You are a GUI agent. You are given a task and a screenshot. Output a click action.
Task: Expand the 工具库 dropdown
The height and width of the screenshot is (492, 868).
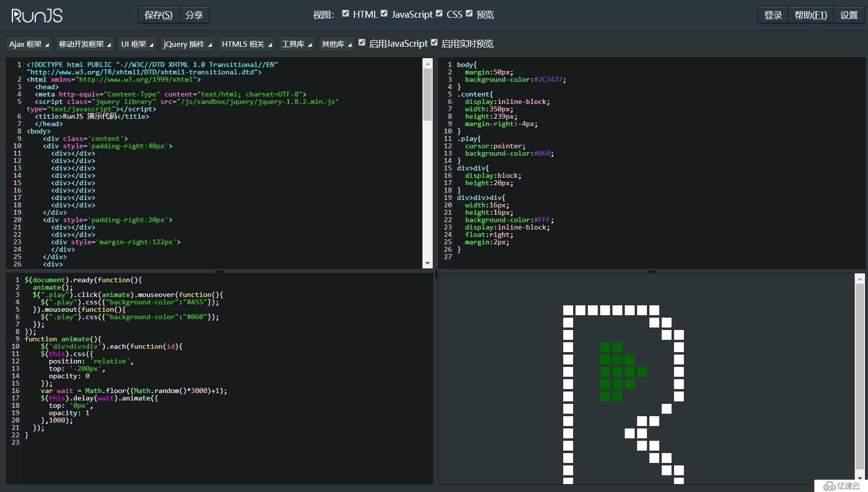297,44
